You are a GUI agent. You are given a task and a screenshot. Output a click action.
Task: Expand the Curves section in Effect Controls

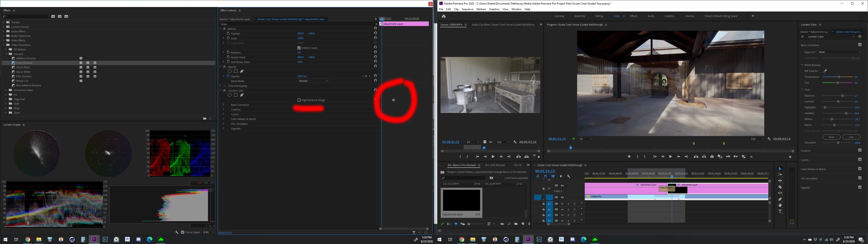click(x=223, y=114)
